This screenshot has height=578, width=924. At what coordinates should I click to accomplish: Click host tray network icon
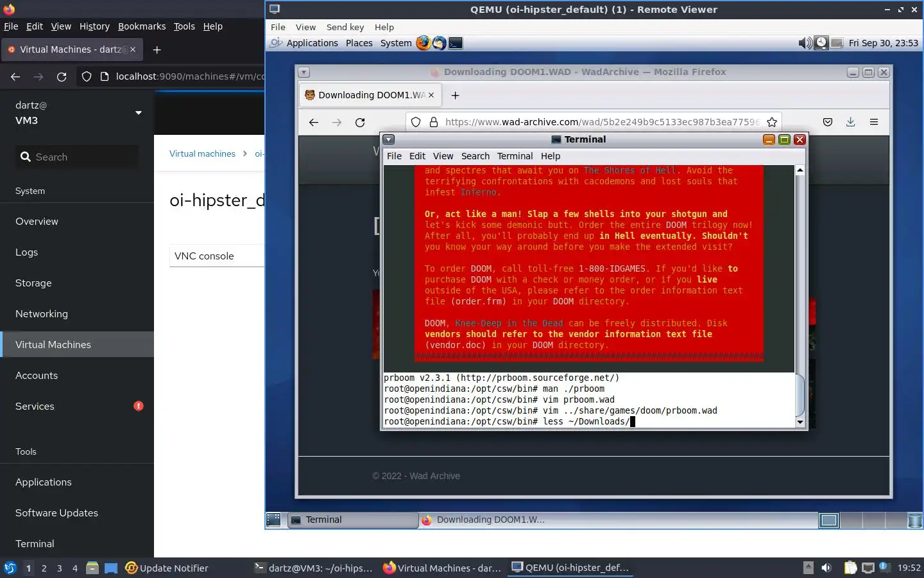pyautogui.click(x=868, y=568)
